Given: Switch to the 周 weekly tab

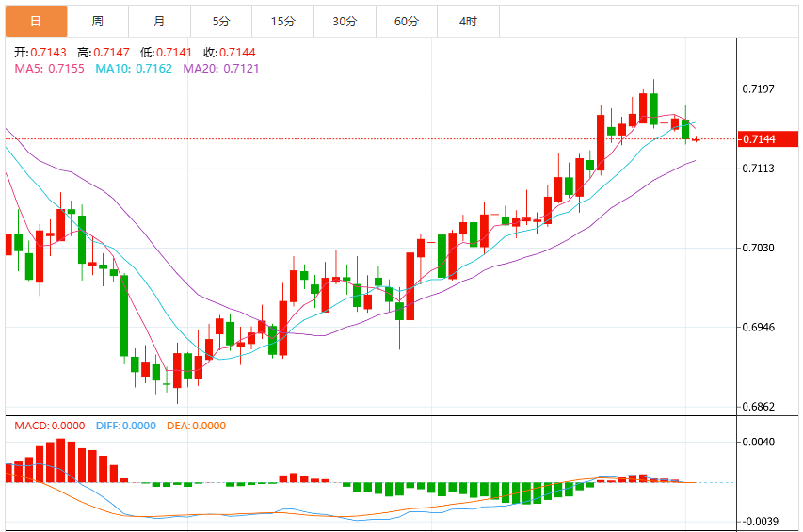Looking at the screenshot, I should pyautogui.click(x=98, y=21).
